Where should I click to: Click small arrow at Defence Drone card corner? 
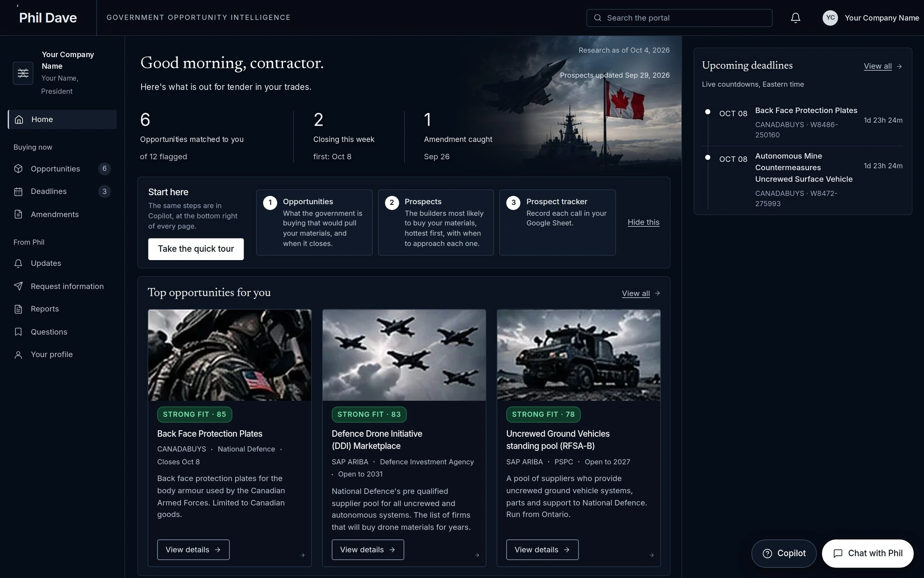[477, 555]
